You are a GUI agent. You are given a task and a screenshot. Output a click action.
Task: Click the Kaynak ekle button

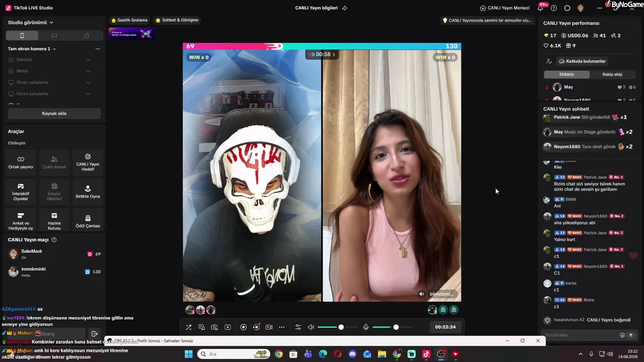54,114
